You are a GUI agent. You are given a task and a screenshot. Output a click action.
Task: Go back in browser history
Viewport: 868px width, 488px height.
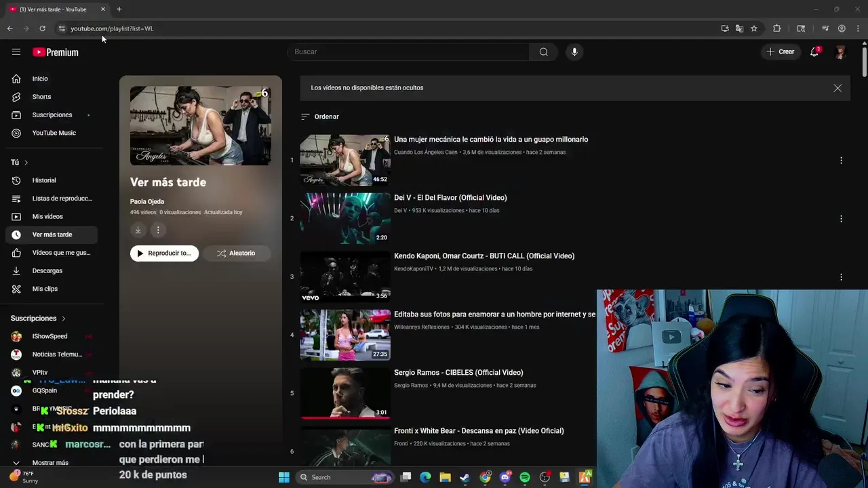(x=9, y=28)
